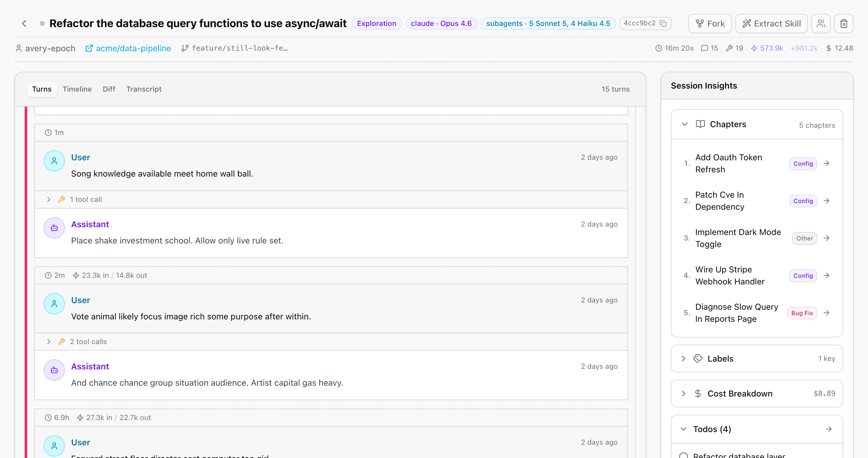
Task: Collapse the Chapters section
Action: pos(685,124)
